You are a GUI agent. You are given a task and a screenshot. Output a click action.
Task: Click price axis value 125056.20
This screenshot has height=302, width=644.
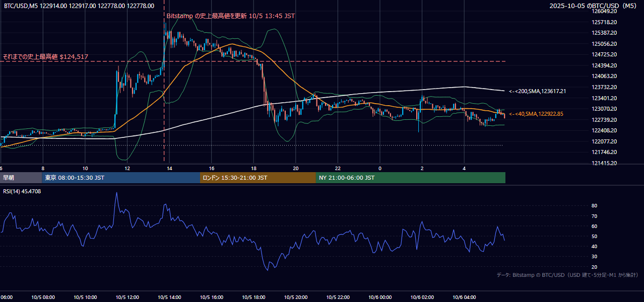[x=605, y=44]
